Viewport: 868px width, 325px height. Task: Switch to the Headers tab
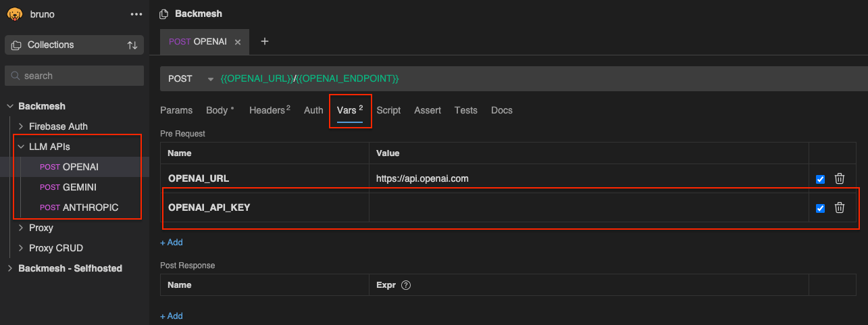[268, 110]
